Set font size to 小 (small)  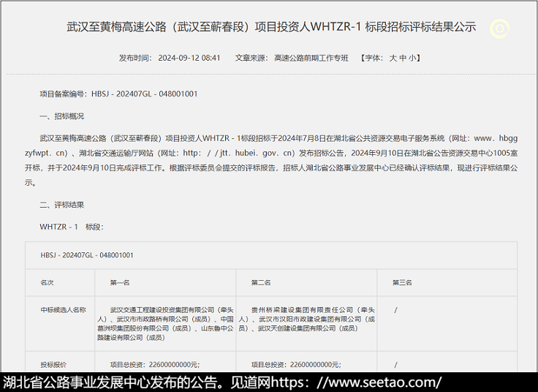(413, 58)
